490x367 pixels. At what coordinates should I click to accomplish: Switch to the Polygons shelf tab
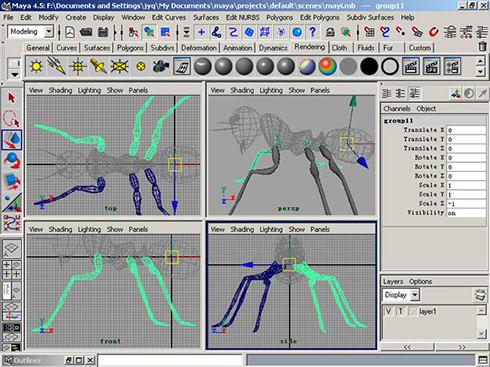click(x=130, y=48)
